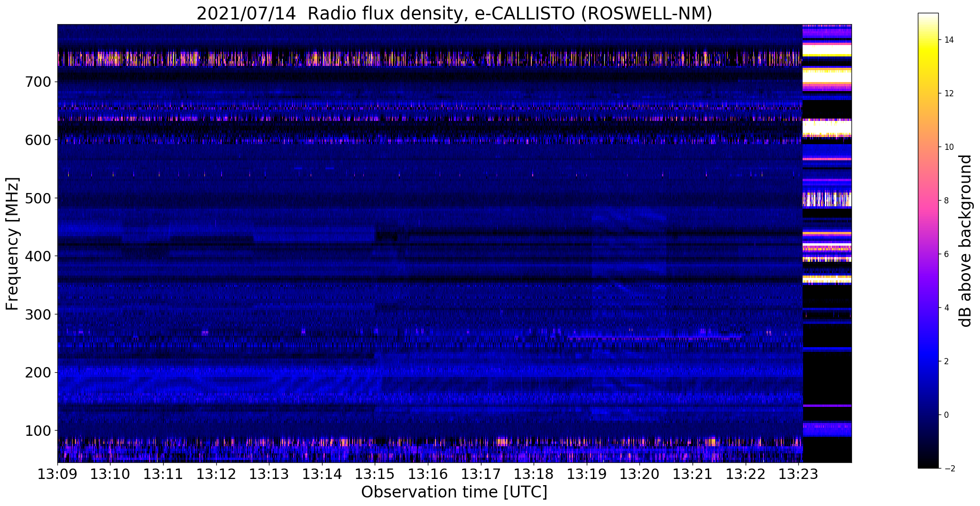Click the colorbar tick label 2
The image size is (980, 506).
coord(947,361)
